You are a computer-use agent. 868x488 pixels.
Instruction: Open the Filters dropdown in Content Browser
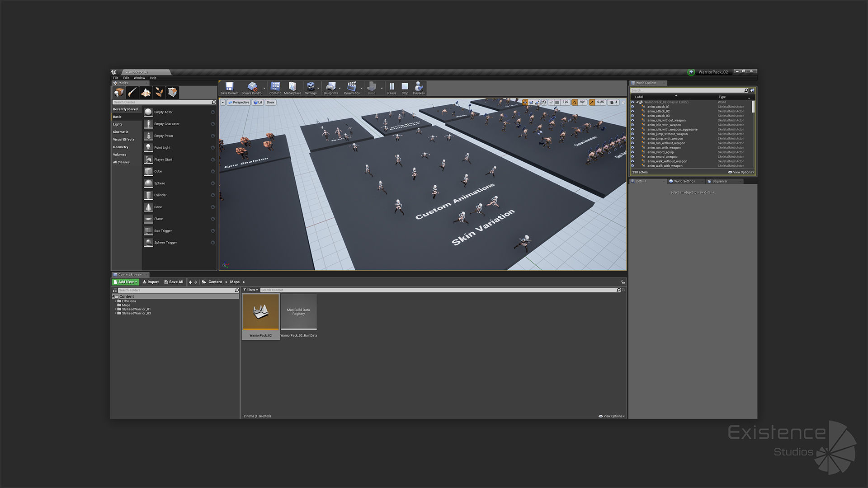point(250,290)
